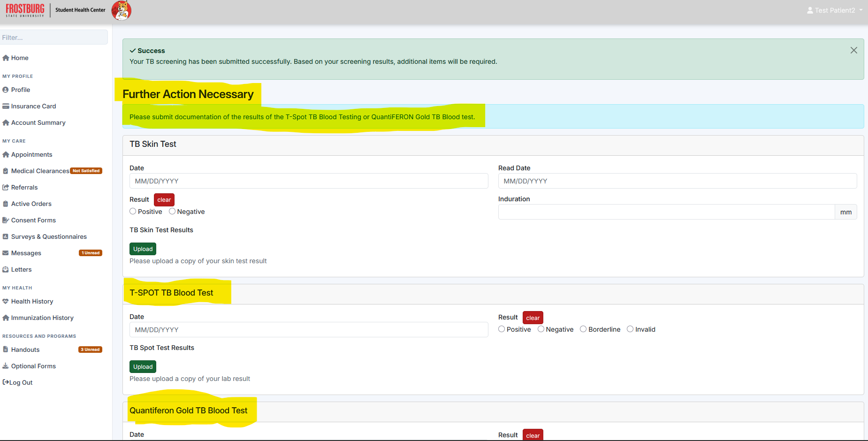Click the Account Summary icon
Viewport: 868px width, 441px height.
[x=6, y=122]
